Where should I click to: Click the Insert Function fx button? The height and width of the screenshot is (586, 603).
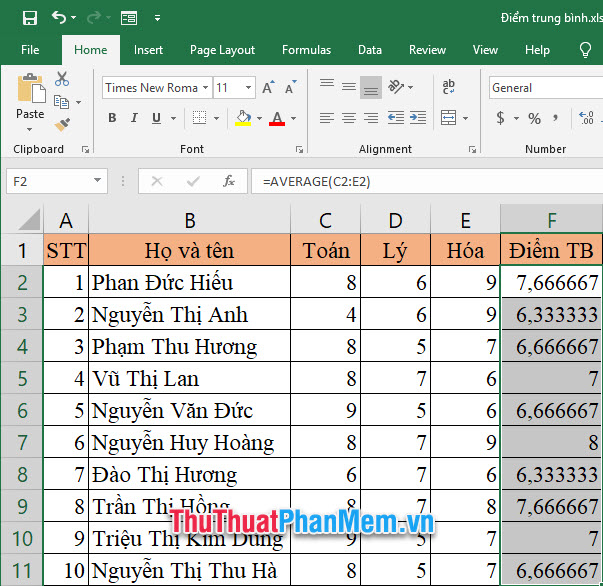[x=228, y=181]
